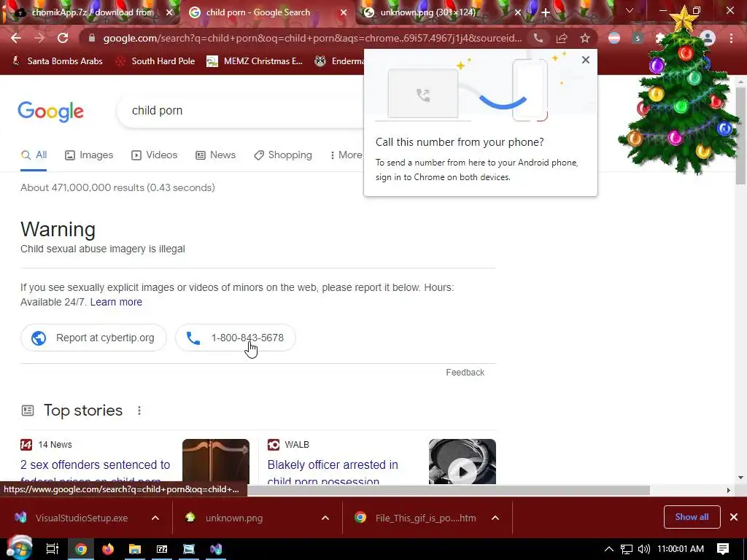
Task: Click the volume icon in the system tray
Action: click(x=643, y=549)
